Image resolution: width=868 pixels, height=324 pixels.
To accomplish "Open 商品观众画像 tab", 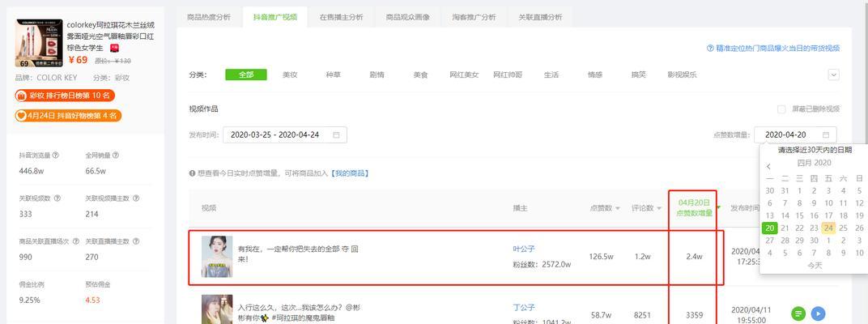I will 407,17.
